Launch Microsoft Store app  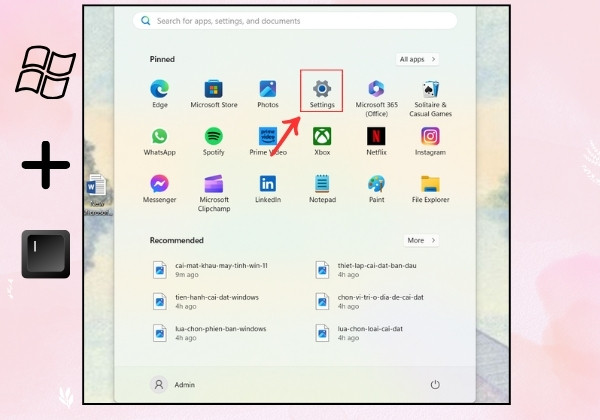[x=214, y=94]
